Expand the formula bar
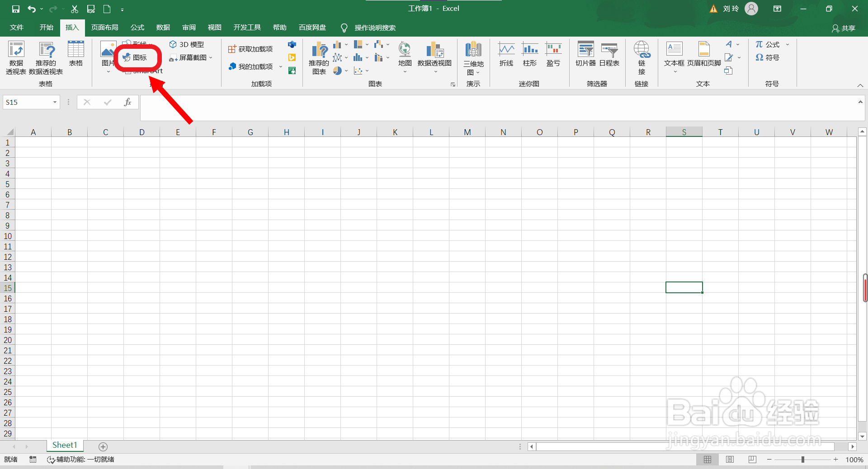 tap(860, 102)
